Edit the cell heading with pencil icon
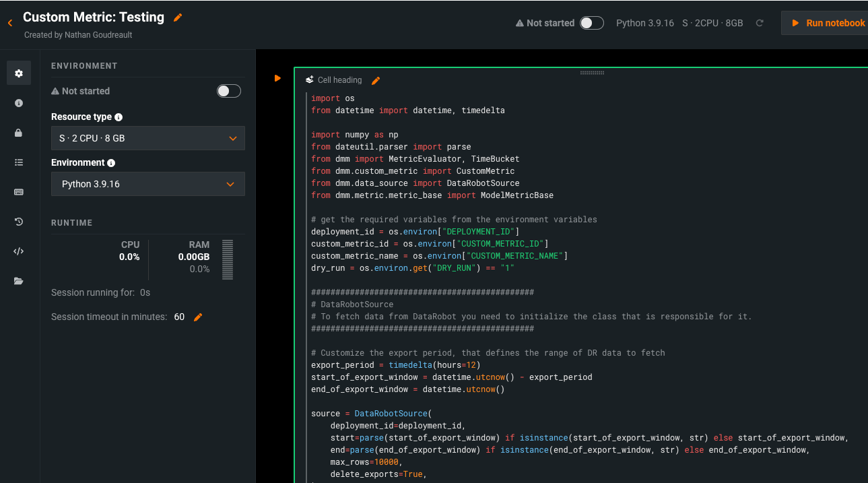This screenshot has height=483, width=868. [376, 81]
